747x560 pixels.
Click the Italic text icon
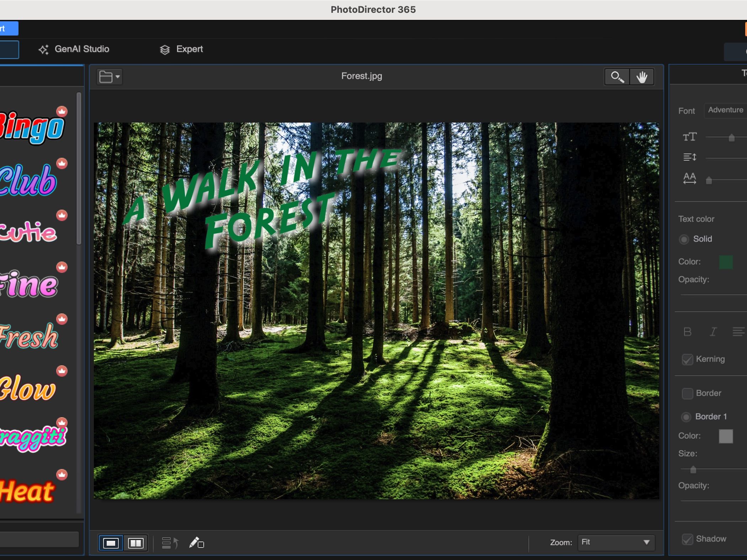(713, 332)
